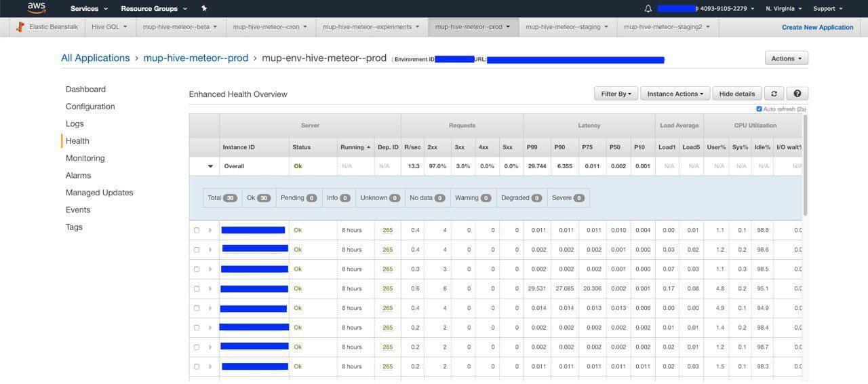Viewport: 868px width, 384px height.
Task: Open Events in the sidebar
Action: pos(78,210)
